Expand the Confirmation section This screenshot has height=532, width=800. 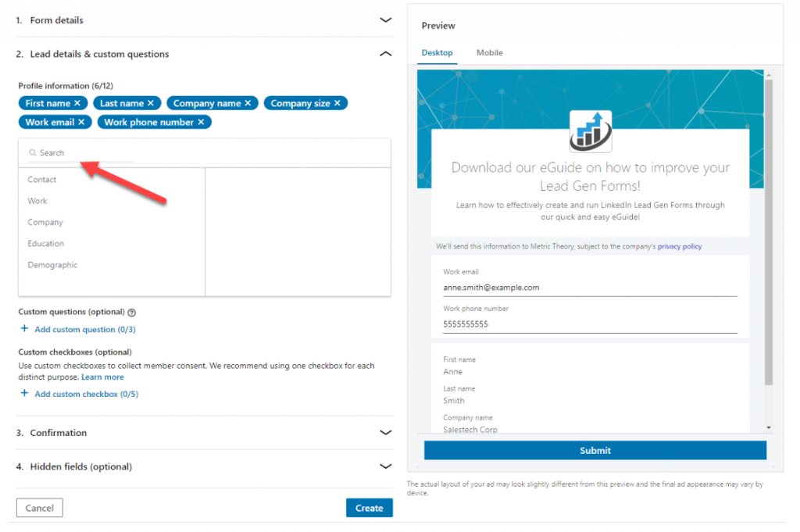(384, 432)
